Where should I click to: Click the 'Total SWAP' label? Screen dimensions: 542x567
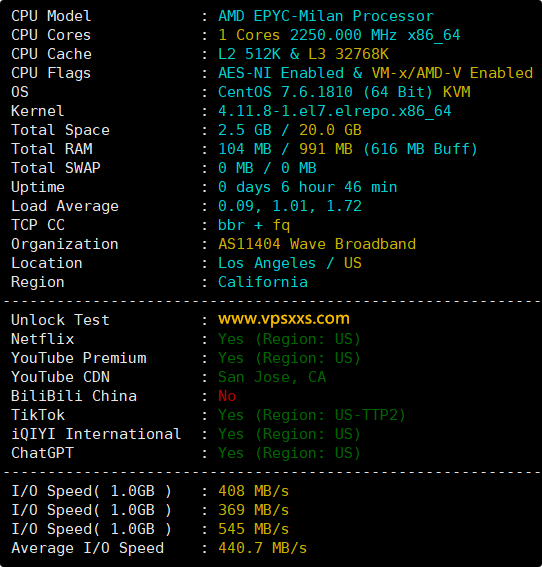coord(56,168)
